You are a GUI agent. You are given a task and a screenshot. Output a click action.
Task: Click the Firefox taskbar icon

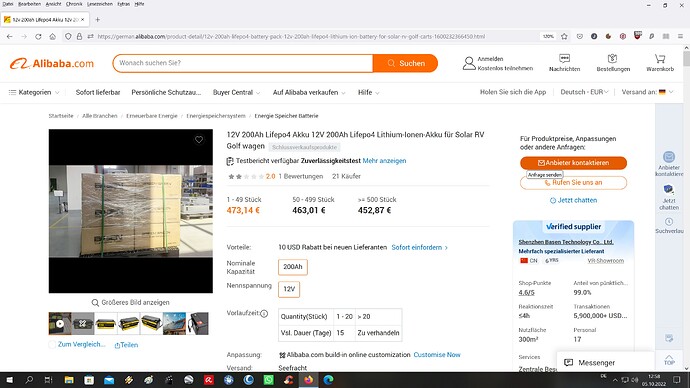tap(308, 380)
